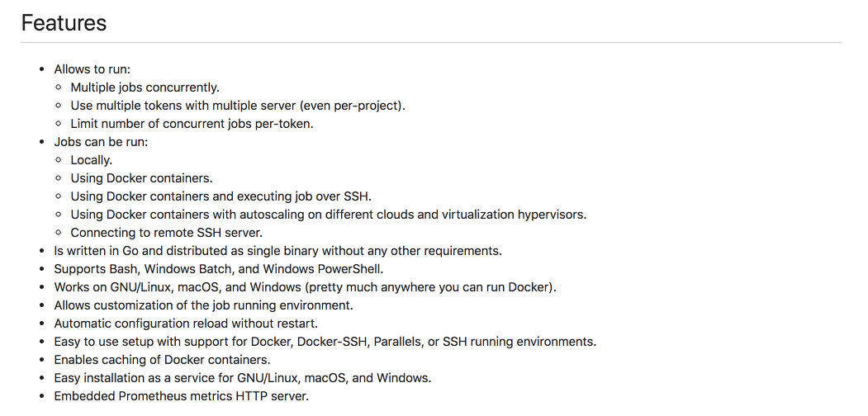868x416 pixels.
Task: Click the 'Jobs can be run:' item
Action: 101,142
